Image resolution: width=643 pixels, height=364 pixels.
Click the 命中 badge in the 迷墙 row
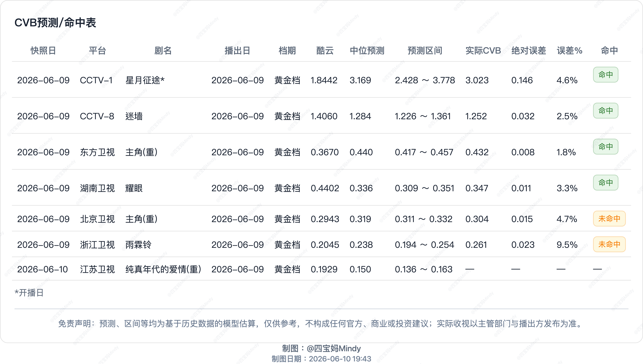coord(606,111)
